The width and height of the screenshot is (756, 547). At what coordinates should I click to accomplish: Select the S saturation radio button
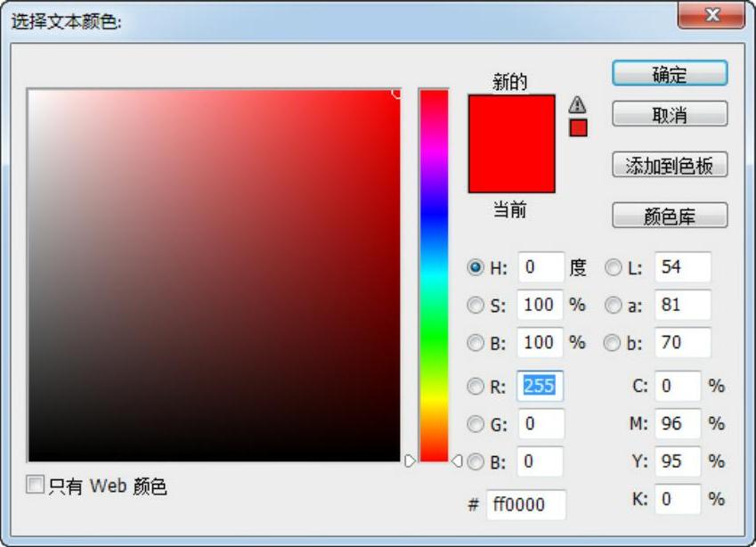coord(476,305)
